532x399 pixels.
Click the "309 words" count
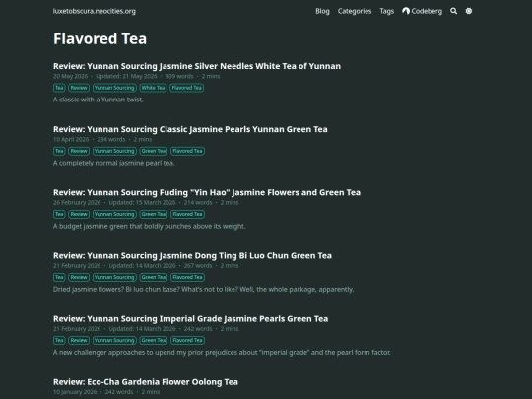coord(179,76)
